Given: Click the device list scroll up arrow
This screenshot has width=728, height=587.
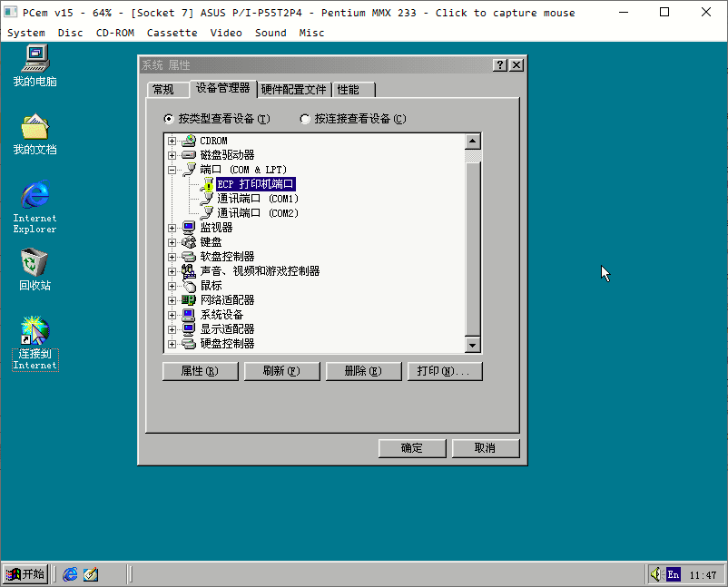Looking at the screenshot, I should coord(473,142).
